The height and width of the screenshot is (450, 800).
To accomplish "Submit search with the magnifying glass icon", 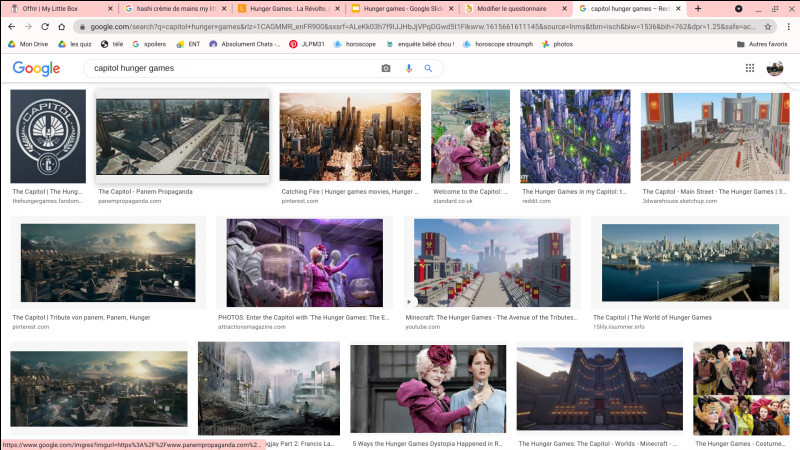I will click(x=428, y=68).
